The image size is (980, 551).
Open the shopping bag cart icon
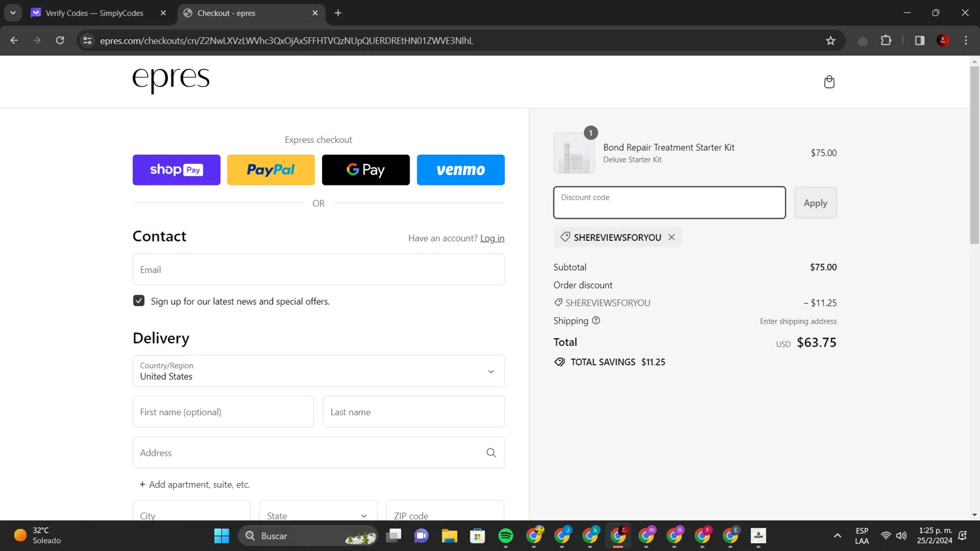(829, 82)
